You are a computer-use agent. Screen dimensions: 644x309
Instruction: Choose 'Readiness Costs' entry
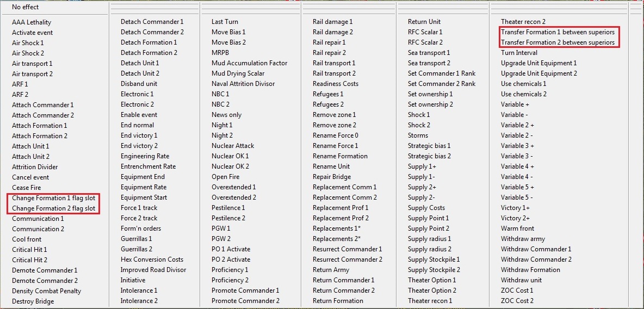(336, 83)
